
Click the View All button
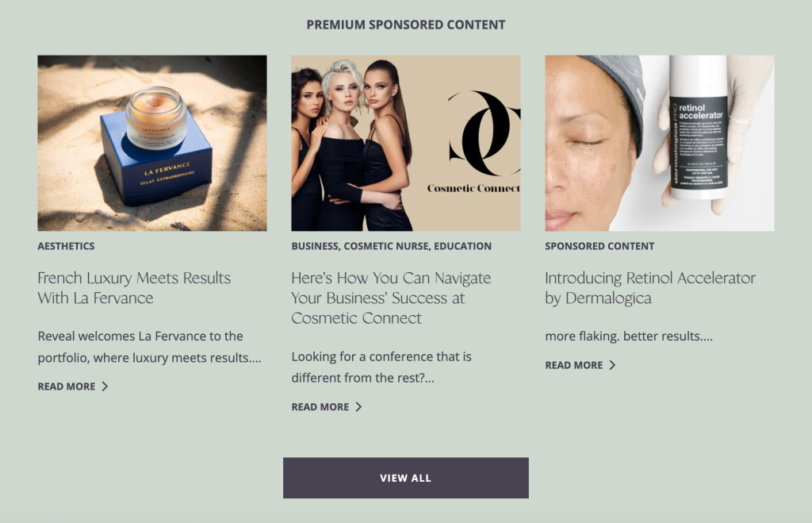tap(406, 478)
